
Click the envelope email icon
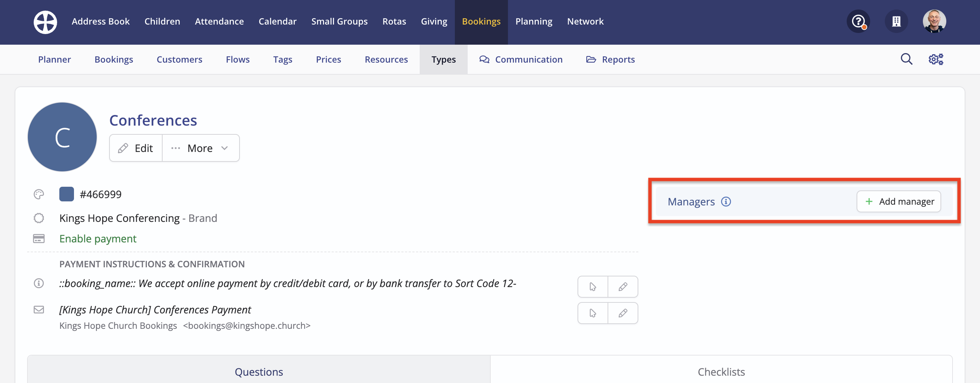[39, 310]
